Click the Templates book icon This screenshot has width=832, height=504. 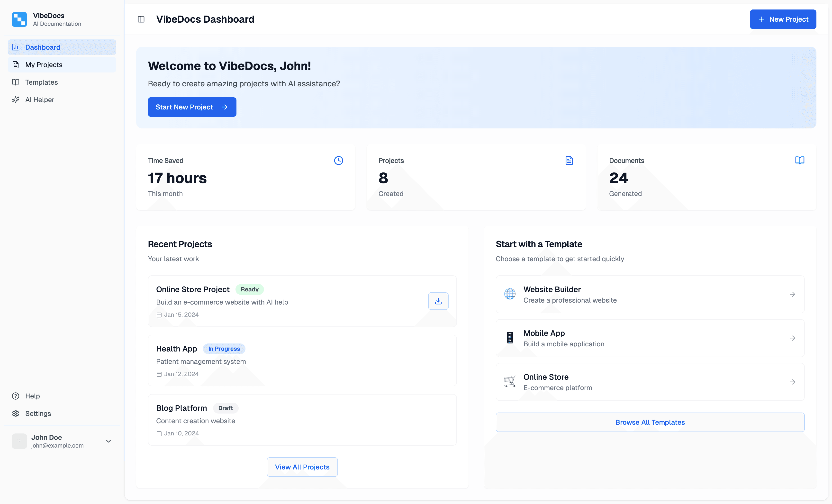point(16,82)
